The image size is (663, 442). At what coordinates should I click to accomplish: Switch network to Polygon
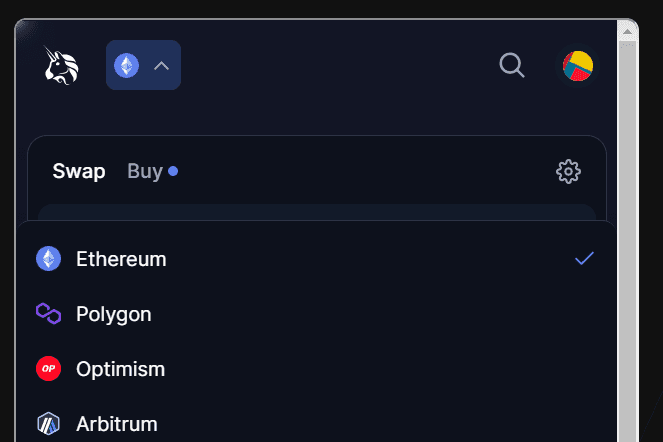[x=114, y=314]
